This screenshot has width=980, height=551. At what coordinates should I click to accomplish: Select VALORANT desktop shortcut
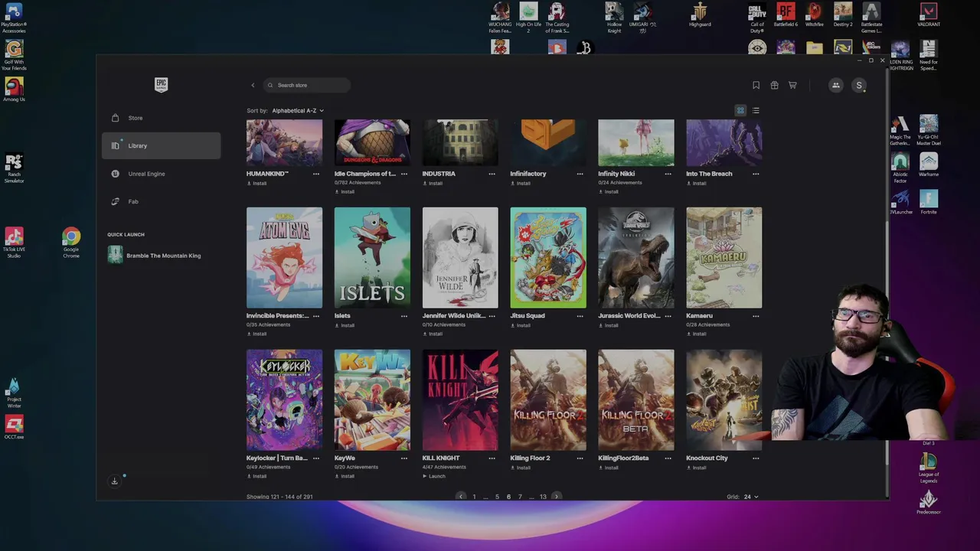coord(929,15)
